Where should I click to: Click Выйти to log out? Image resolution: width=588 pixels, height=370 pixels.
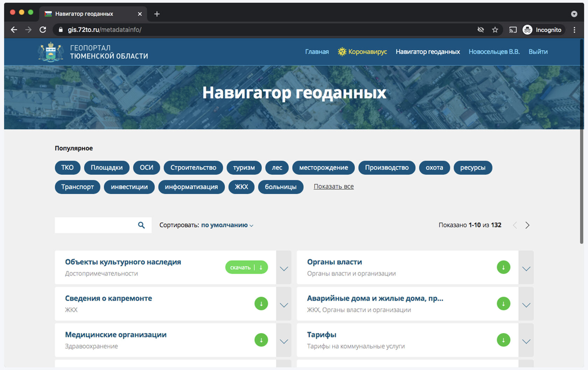coord(538,52)
